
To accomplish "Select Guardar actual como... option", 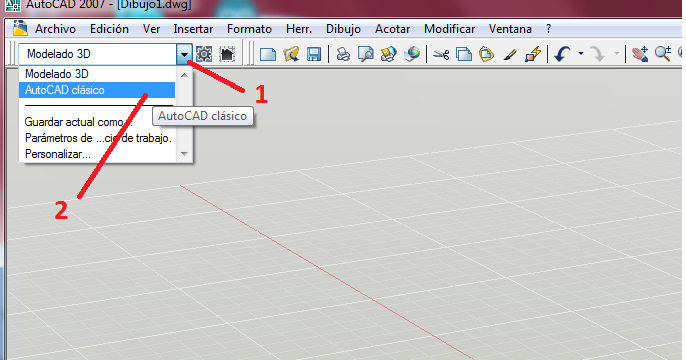I will click(x=97, y=122).
